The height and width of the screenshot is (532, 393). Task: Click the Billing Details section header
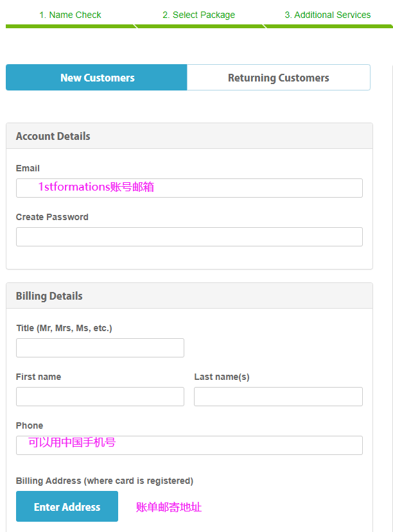[49, 296]
